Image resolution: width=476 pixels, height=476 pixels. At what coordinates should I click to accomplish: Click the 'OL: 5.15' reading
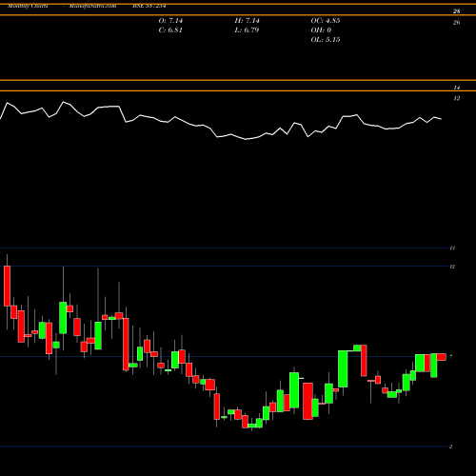click(326, 40)
